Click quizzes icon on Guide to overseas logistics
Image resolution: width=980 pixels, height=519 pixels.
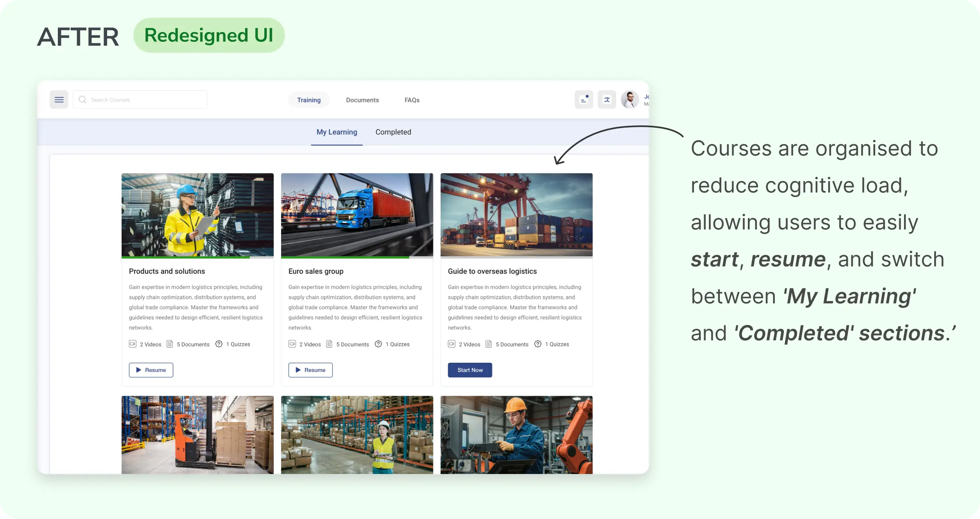[538, 344]
